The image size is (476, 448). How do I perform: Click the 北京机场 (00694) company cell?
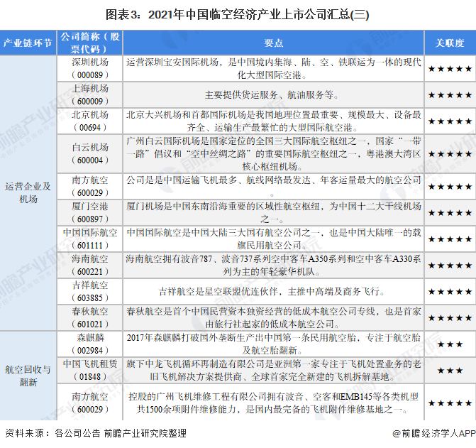[90, 120]
